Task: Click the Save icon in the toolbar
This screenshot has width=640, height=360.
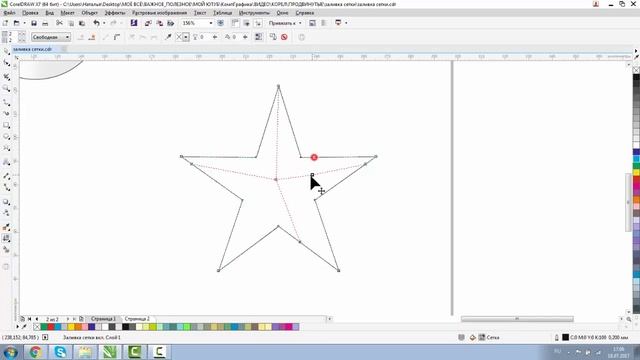Action: (x=34, y=23)
